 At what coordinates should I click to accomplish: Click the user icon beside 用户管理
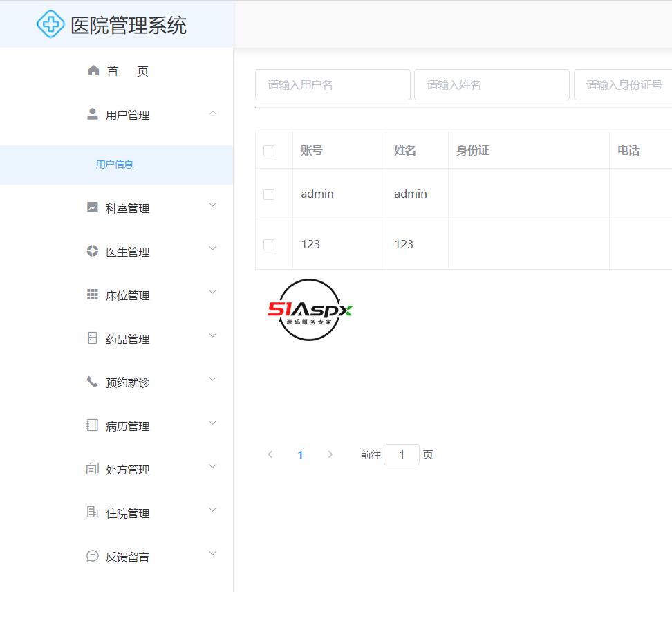point(93,114)
